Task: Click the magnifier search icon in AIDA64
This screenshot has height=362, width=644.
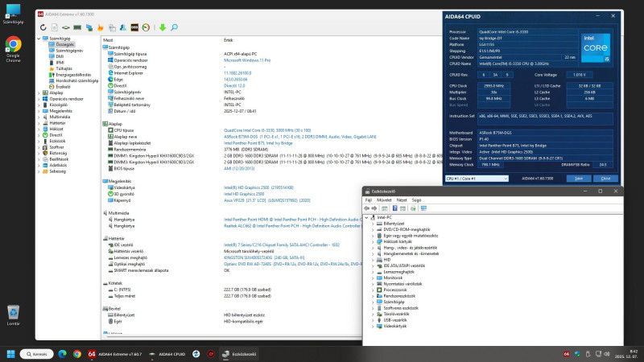Action: coord(174,27)
